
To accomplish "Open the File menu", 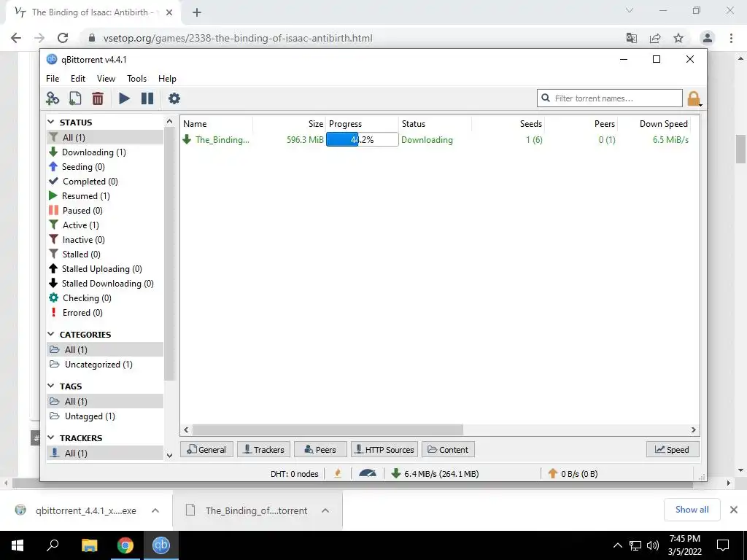I will pos(53,79).
